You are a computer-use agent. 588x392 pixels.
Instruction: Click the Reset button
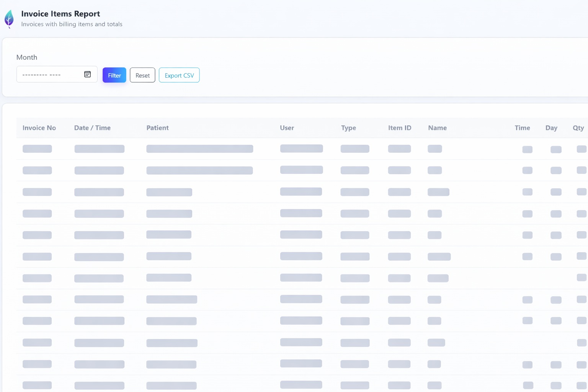[142, 75]
